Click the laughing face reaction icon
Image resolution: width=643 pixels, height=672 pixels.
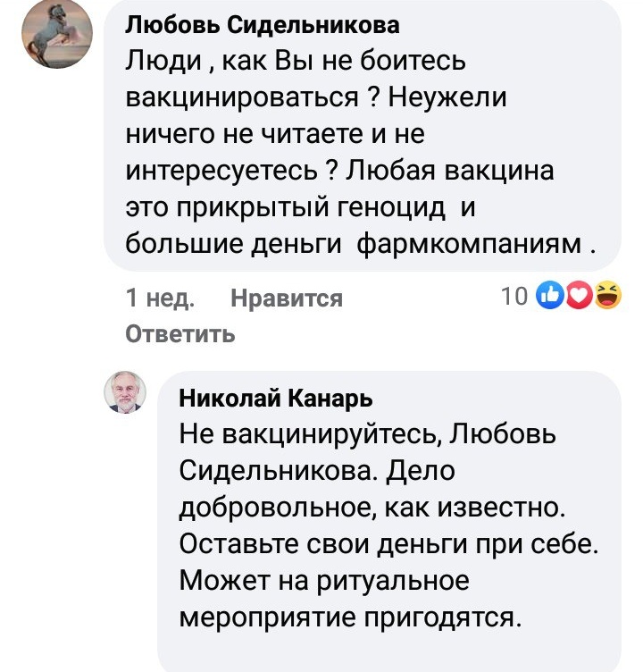click(607, 296)
